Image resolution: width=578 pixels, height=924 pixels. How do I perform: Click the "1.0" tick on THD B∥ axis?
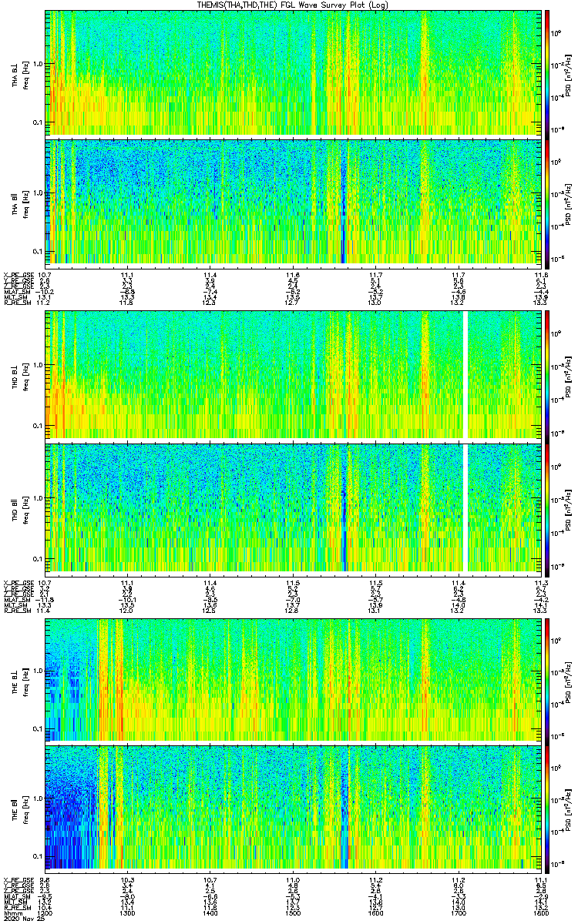38,497
